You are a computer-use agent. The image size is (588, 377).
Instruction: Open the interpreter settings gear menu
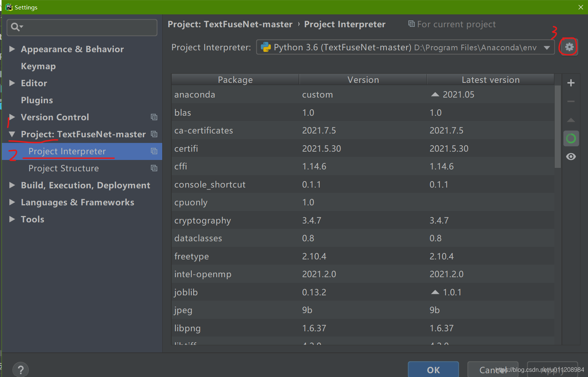[x=569, y=47]
